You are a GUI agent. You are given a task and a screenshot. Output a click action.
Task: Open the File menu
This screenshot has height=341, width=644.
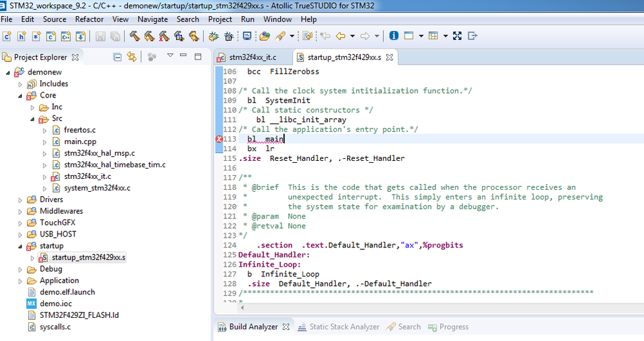6,19
